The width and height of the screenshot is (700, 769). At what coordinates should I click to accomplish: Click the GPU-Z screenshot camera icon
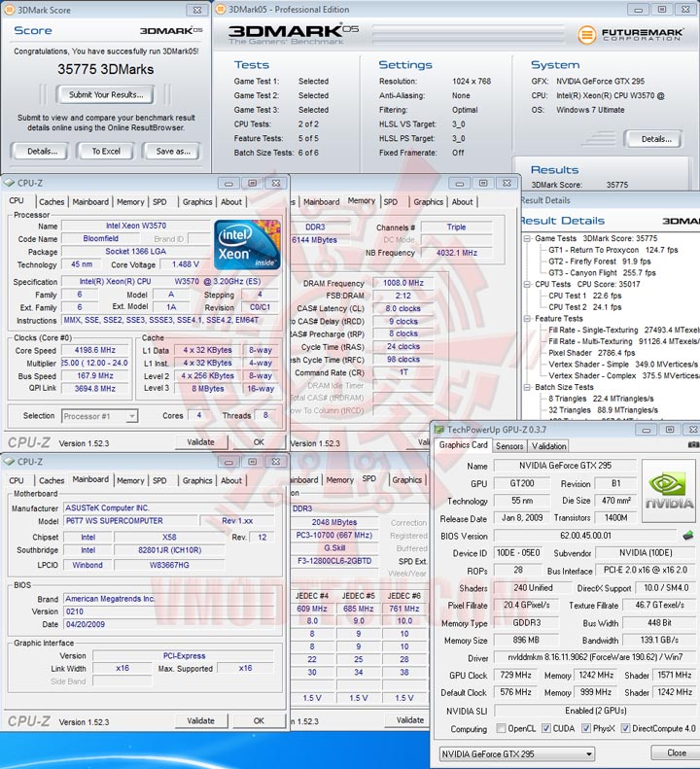coord(693,445)
